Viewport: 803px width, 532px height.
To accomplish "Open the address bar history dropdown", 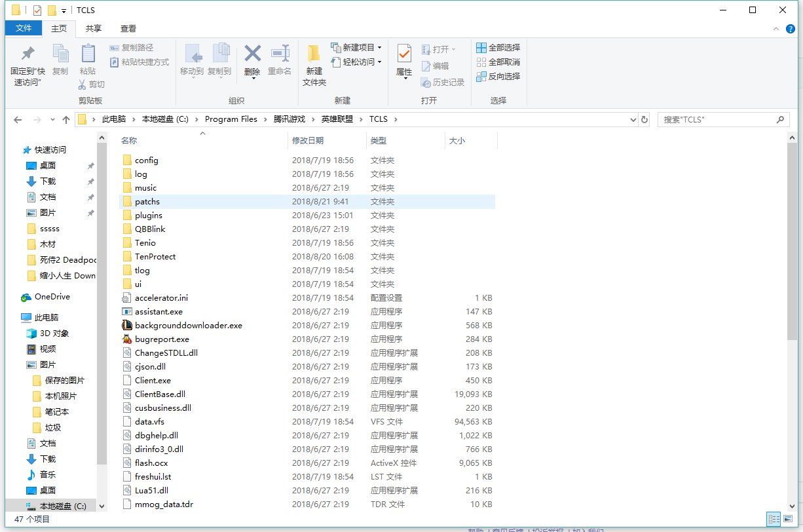I will tap(633, 120).
